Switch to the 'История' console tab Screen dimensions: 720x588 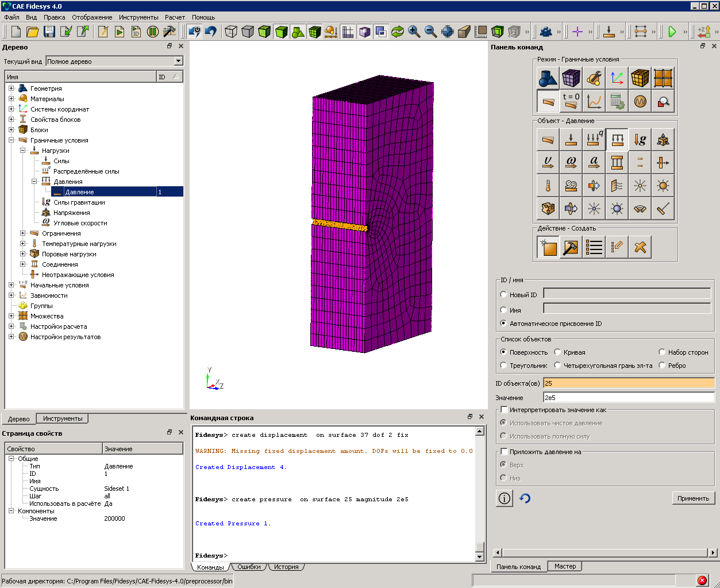coord(286,567)
